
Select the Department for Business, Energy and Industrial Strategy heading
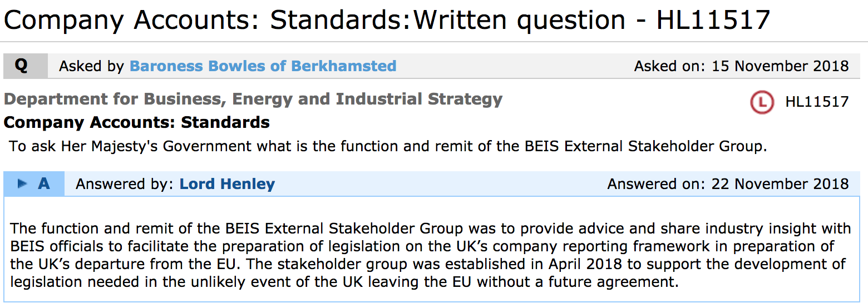[253, 100]
